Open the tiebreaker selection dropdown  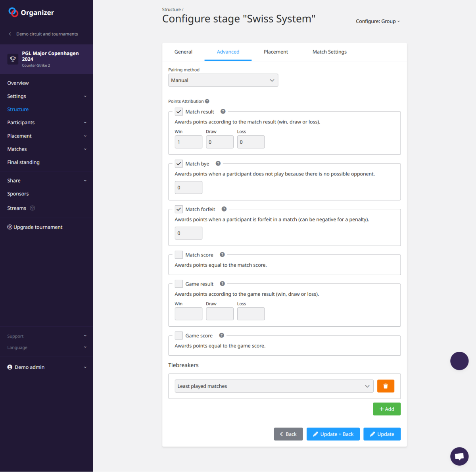274,385
